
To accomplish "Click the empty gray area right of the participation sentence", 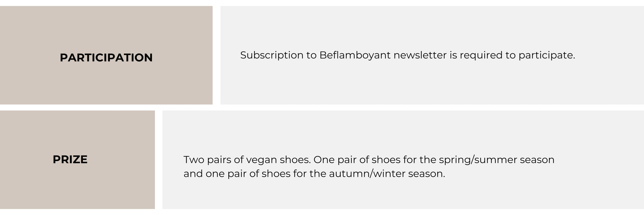I will coord(609,55).
